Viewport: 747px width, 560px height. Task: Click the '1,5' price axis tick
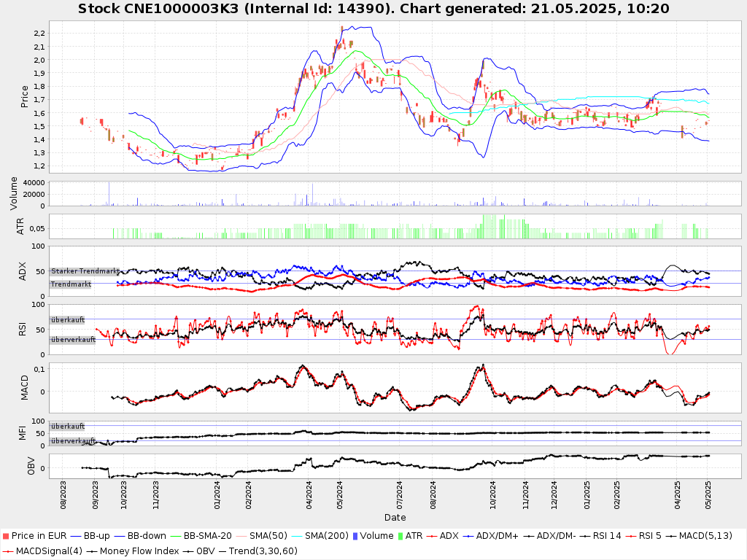(39, 127)
